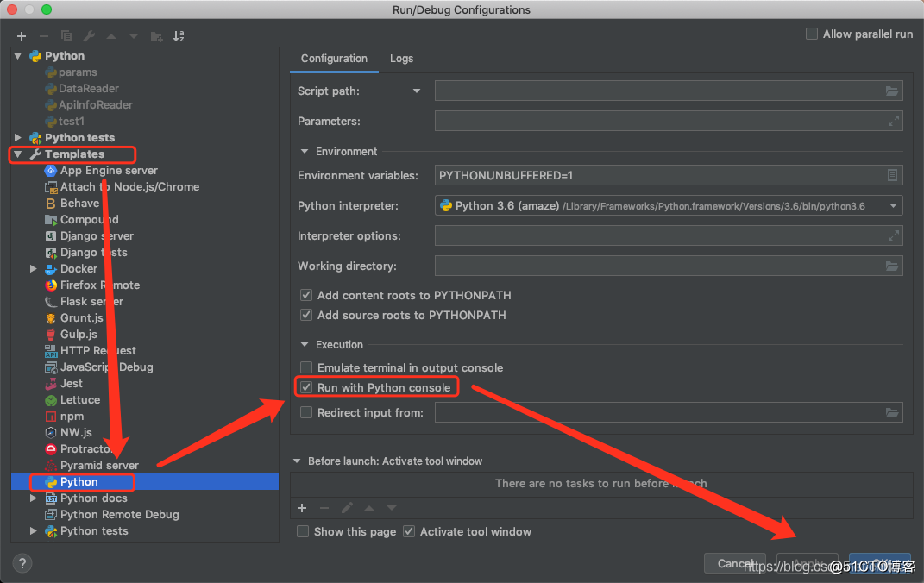Switch to the Configuration tab
The image size is (924, 583).
coord(334,59)
